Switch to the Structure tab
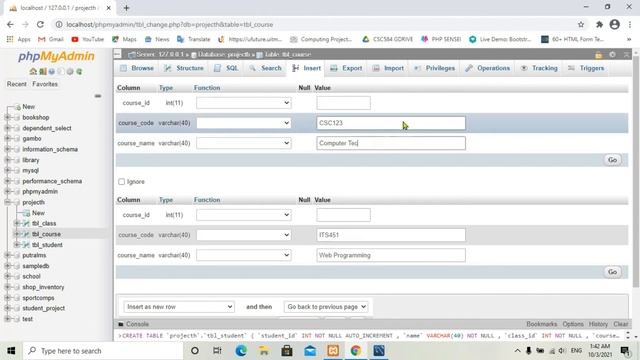The width and height of the screenshot is (640, 360). tap(184, 68)
